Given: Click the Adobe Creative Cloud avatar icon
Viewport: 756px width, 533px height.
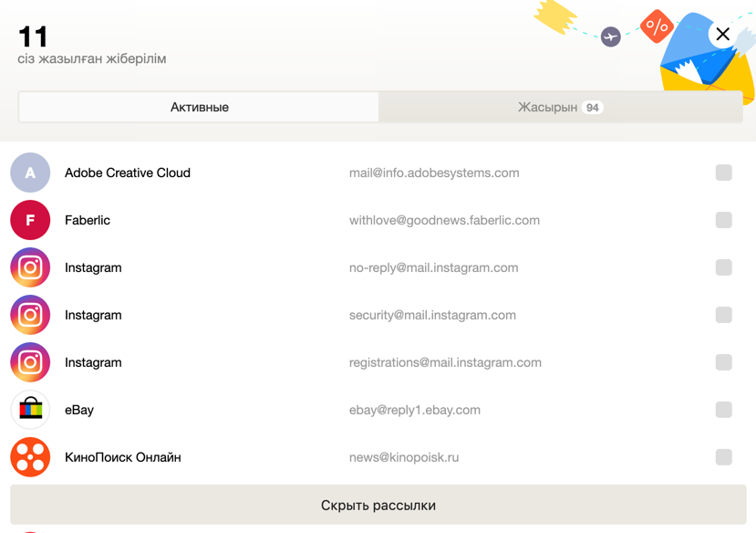Looking at the screenshot, I should pyautogui.click(x=30, y=172).
